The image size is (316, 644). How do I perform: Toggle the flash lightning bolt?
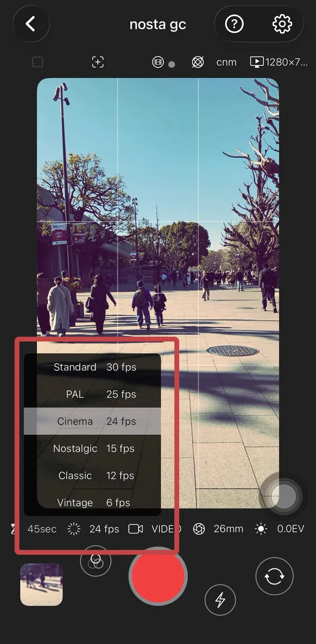click(x=220, y=599)
